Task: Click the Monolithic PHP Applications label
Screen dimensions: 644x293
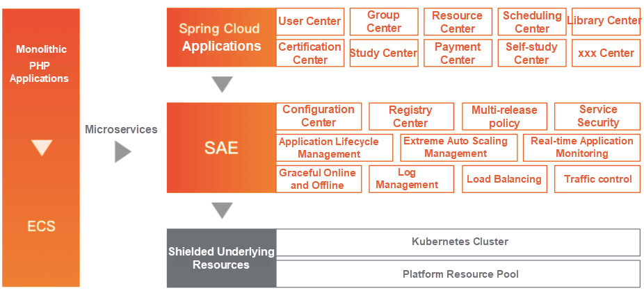Action: click(40, 64)
